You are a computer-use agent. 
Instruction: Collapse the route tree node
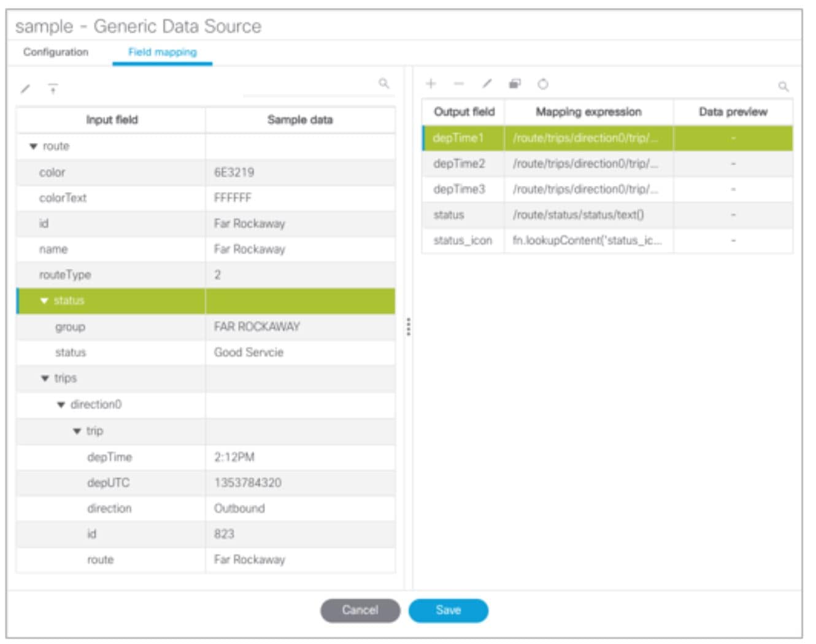[x=34, y=146]
